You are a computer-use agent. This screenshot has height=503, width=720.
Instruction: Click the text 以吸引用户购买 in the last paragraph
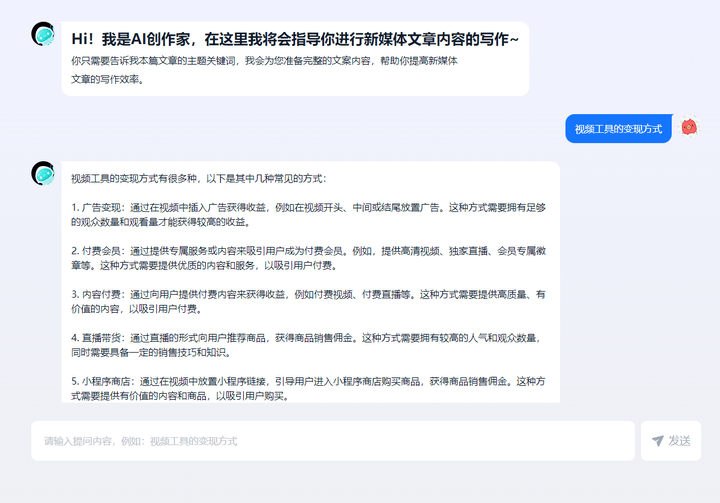pos(253,396)
